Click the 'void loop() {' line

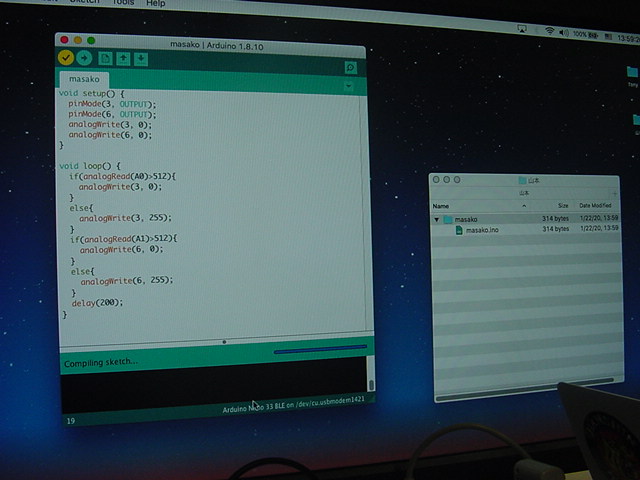pyautogui.click(x=90, y=166)
